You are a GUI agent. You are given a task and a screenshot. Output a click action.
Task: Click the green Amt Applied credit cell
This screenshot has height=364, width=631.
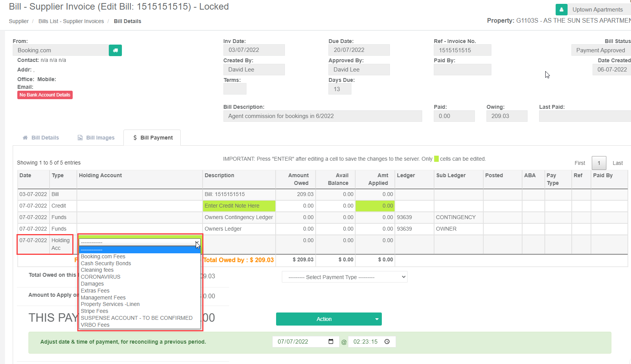(375, 206)
